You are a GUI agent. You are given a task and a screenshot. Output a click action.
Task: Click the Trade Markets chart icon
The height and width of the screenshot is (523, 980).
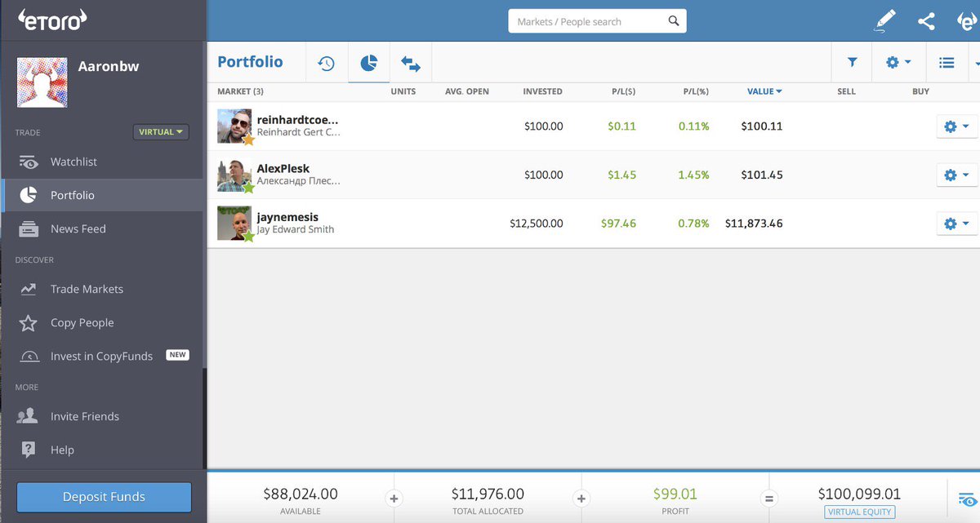(x=29, y=289)
